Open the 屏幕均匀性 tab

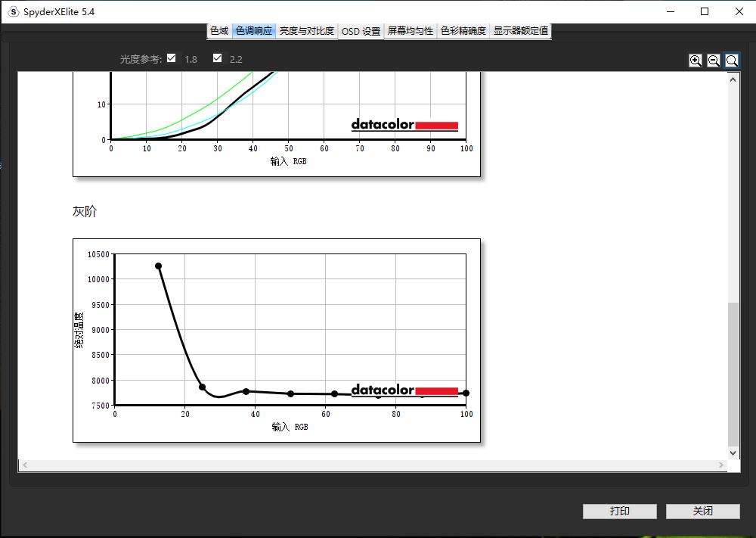click(x=411, y=31)
